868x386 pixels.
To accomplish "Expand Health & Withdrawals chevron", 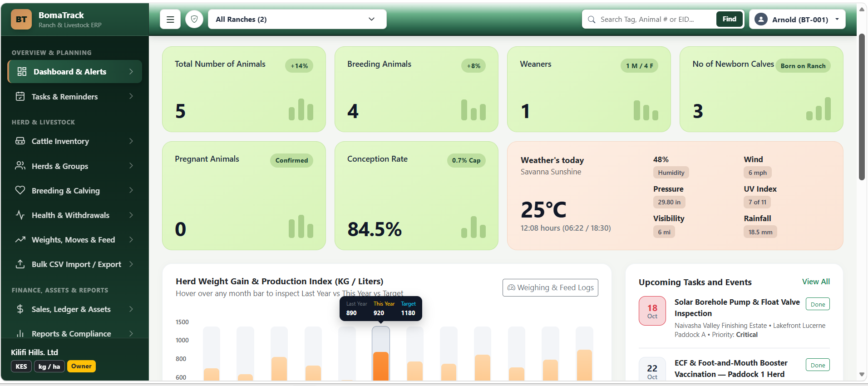I will tap(131, 215).
